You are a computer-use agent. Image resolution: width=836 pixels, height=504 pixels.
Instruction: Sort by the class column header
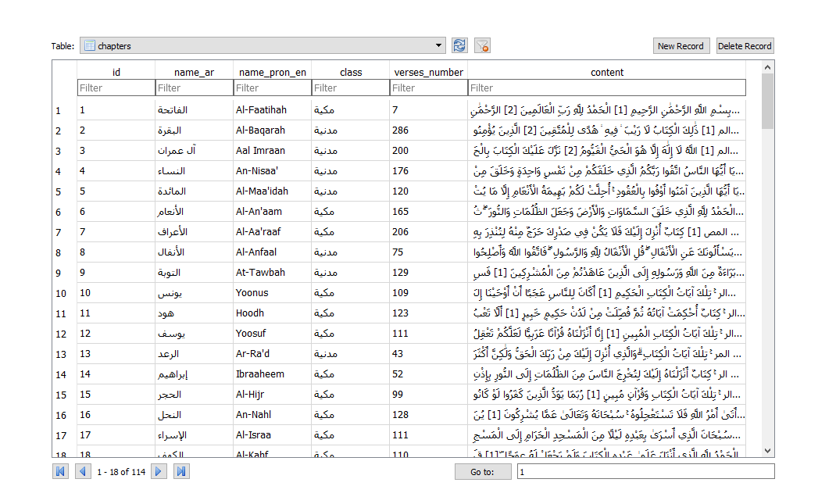click(351, 71)
